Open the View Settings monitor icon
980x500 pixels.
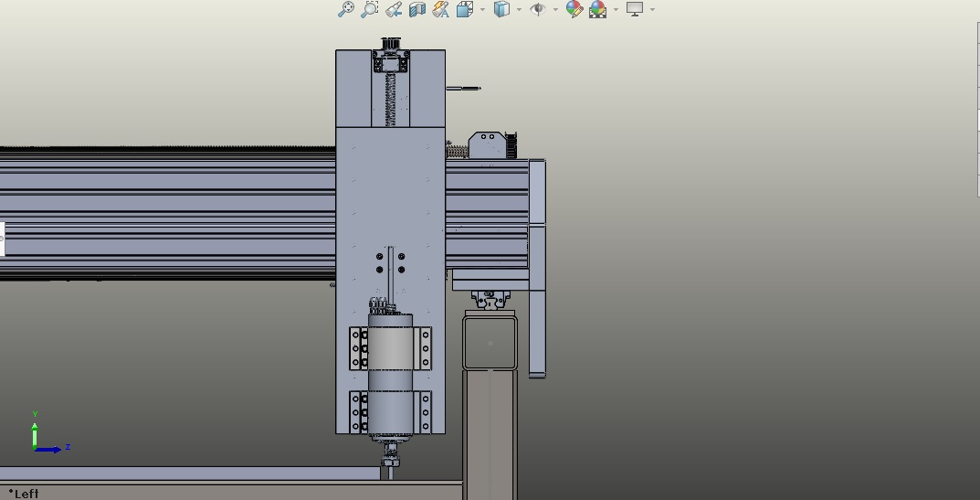[635, 9]
